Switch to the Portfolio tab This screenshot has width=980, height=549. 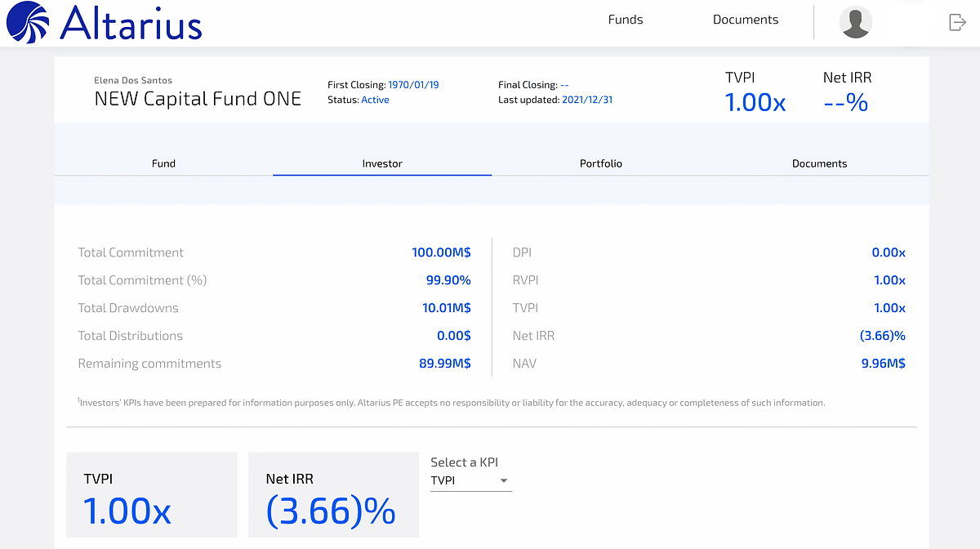click(601, 163)
